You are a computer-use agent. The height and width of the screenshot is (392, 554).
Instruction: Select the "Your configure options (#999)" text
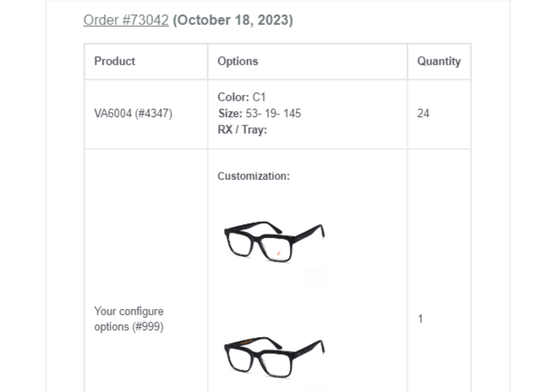click(x=129, y=319)
